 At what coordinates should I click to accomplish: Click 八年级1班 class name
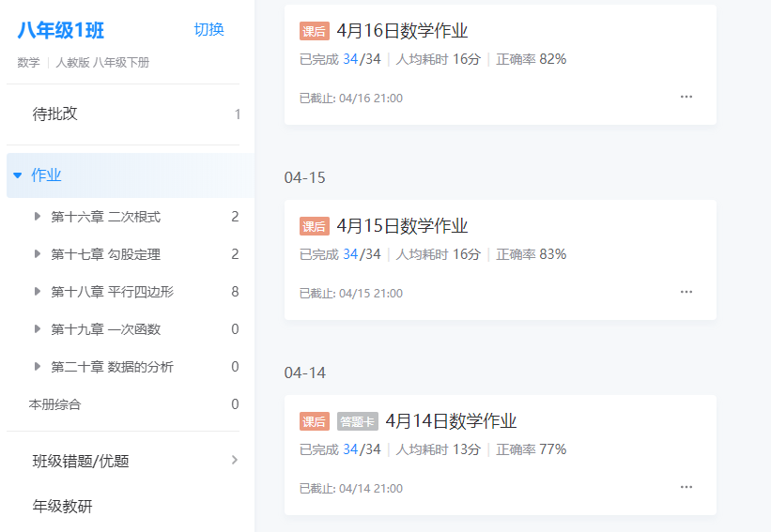tap(60, 30)
